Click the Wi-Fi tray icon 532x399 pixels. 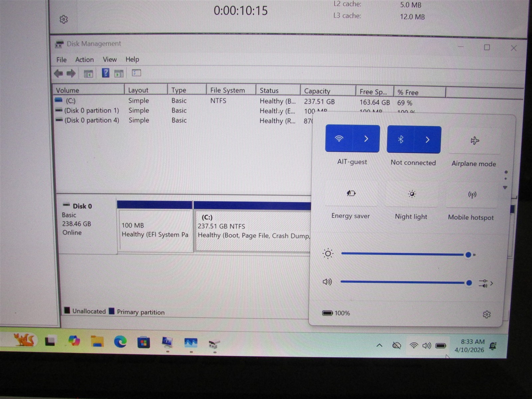pos(414,345)
